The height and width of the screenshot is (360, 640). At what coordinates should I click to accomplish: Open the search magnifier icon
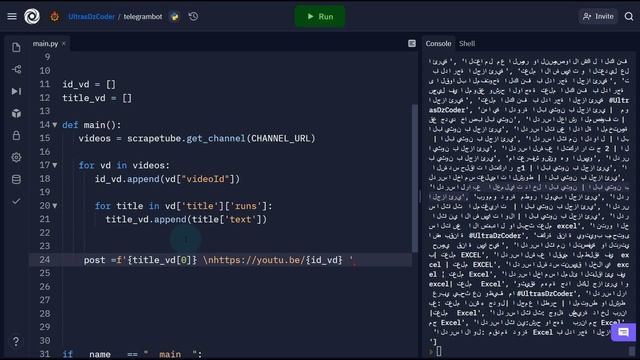(x=629, y=16)
